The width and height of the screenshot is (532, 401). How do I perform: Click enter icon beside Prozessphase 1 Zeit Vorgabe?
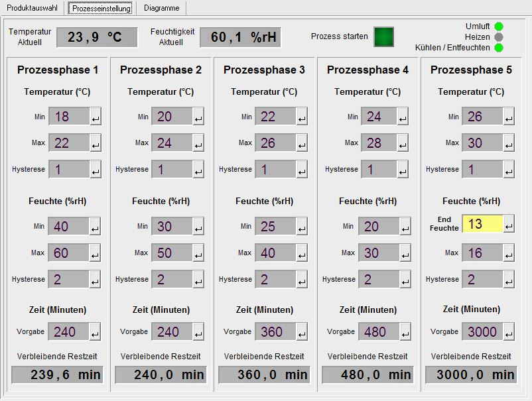click(96, 332)
